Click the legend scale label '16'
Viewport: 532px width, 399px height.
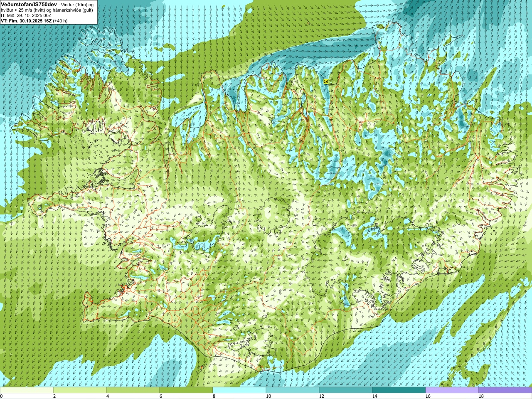(x=428, y=396)
